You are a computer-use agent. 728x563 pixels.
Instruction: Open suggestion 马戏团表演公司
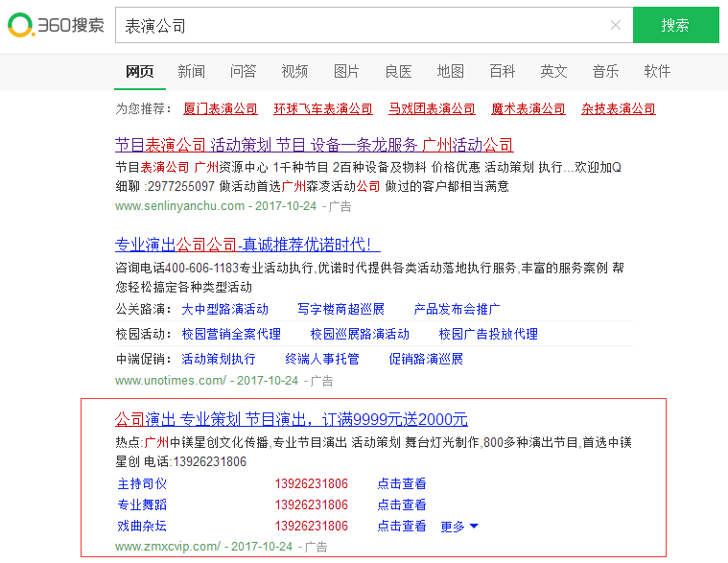pos(432,109)
